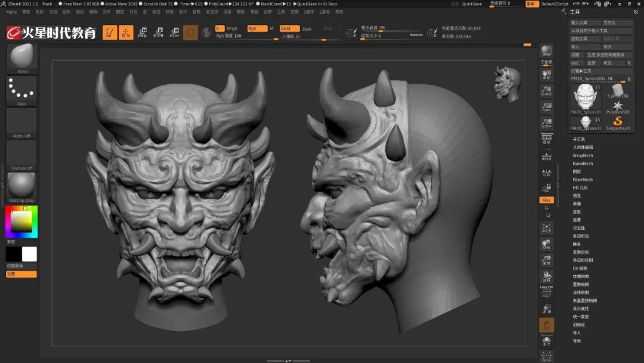Expand the FiberMesh section

pyautogui.click(x=583, y=180)
